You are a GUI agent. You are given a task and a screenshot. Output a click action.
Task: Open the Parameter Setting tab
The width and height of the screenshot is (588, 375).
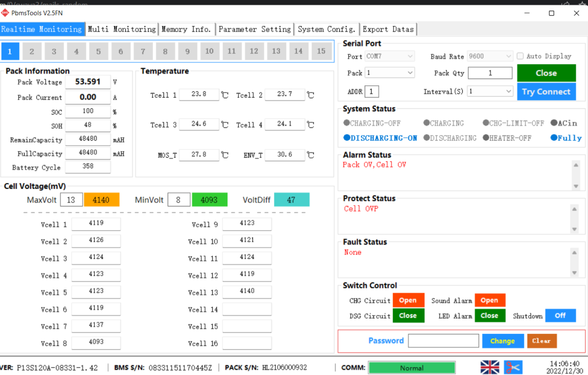click(255, 29)
